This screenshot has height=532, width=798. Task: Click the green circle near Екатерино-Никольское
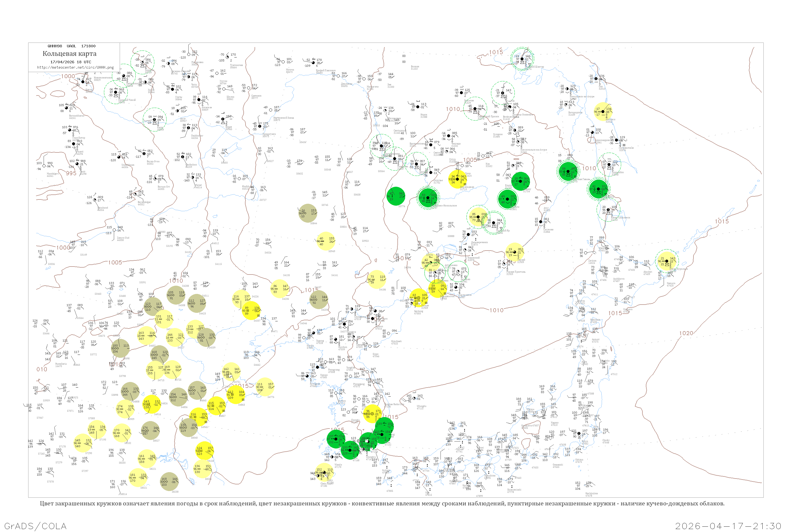(428, 197)
